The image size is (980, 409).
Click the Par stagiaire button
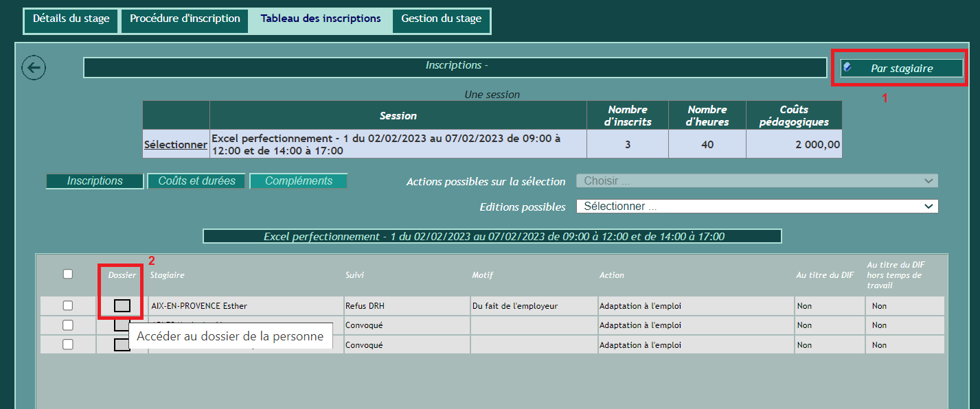coord(902,68)
